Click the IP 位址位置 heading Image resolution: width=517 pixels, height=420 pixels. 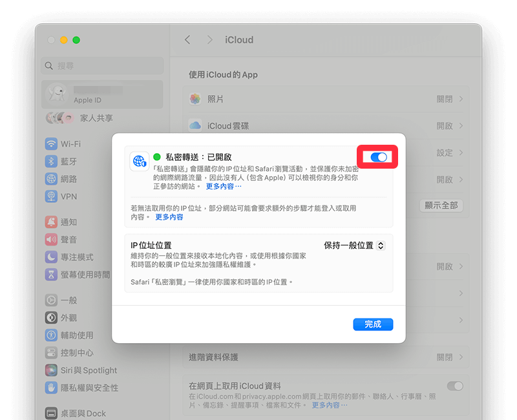point(151,246)
